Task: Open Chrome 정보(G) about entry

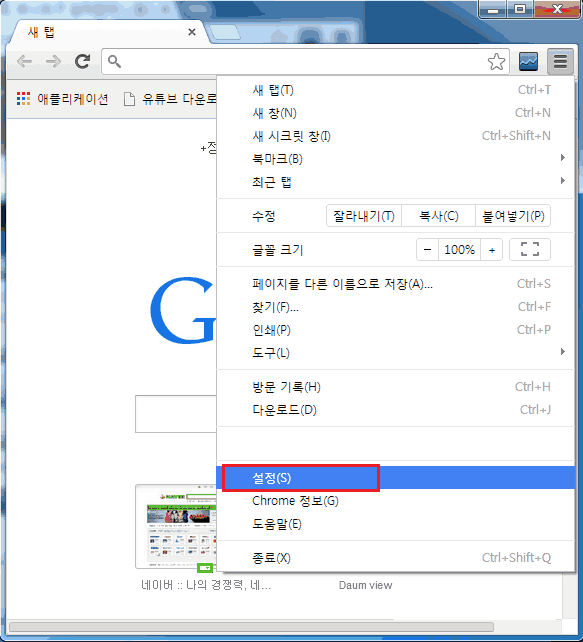Action: [x=395, y=501]
